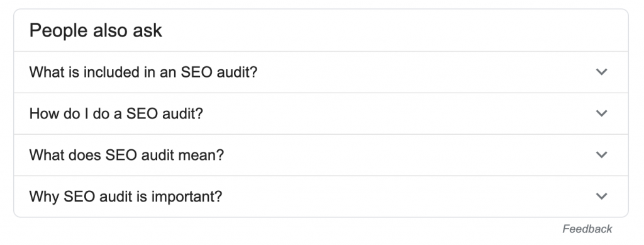Click the Feedback link below the box
The image size is (644, 245).
click(x=587, y=229)
